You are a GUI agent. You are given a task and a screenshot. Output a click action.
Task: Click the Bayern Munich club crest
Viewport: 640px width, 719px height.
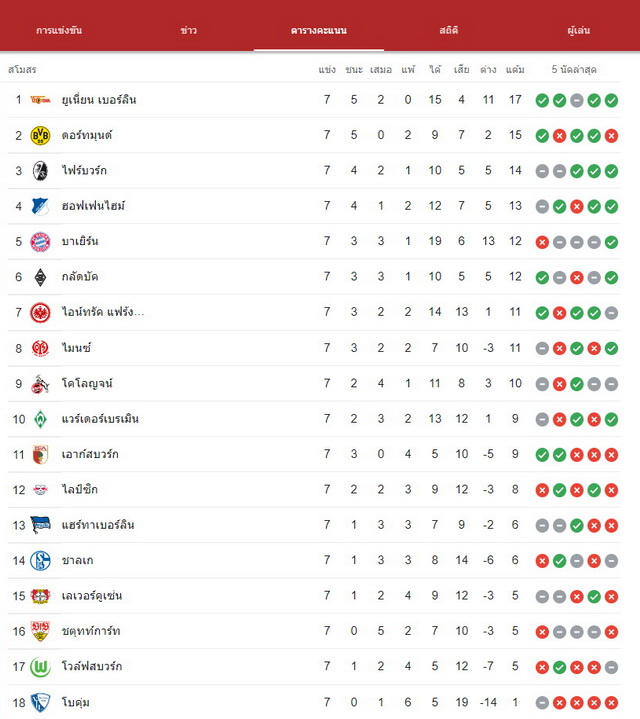(40, 242)
